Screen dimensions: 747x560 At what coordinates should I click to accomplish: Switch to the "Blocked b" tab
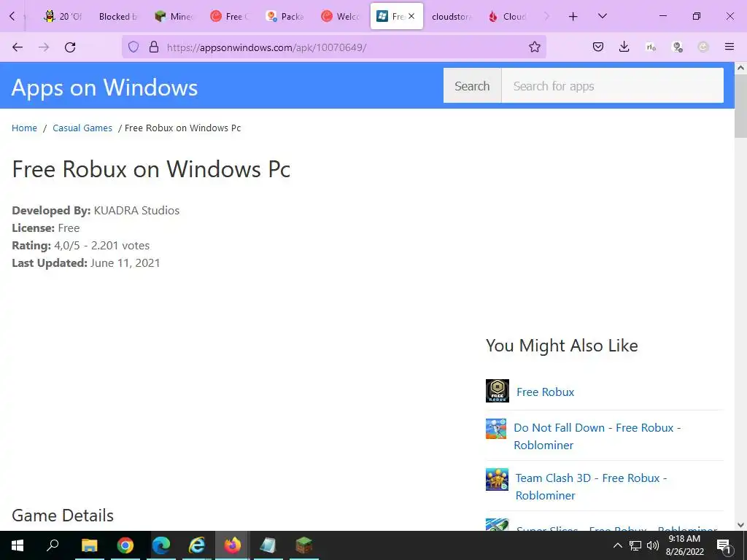click(118, 17)
